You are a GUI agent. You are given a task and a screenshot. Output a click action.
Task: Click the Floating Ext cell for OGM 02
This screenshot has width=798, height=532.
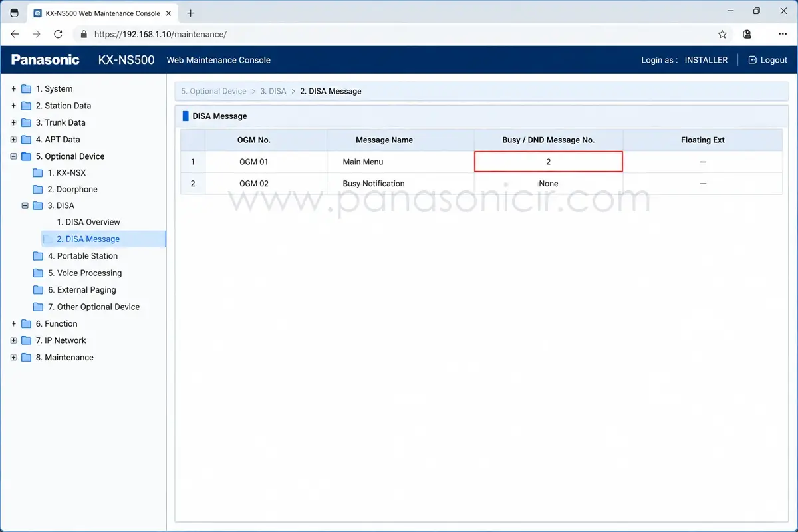point(703,184)
